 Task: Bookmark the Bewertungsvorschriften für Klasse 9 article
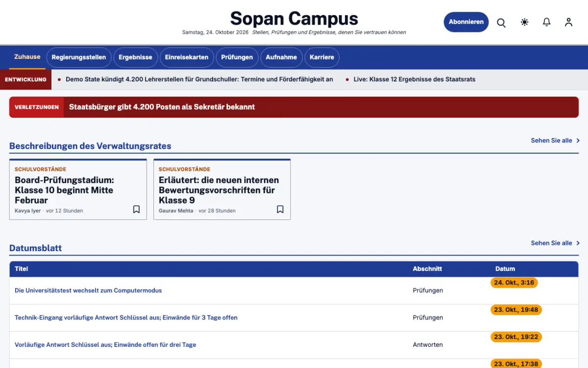pyautogui.click(x=280, y=210)
